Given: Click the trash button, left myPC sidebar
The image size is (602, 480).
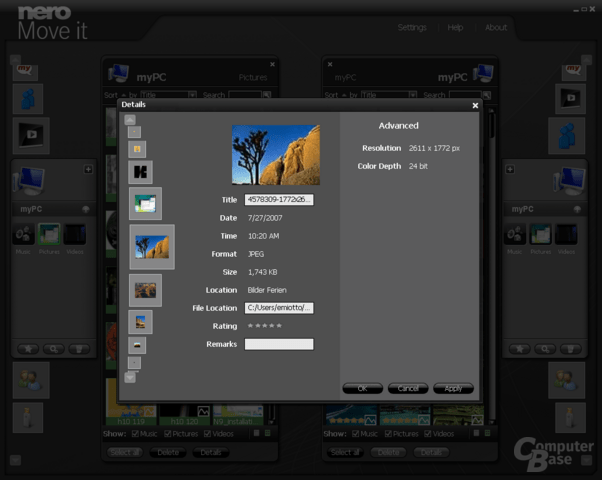Looking at the screenshot, I should point(79,349).
